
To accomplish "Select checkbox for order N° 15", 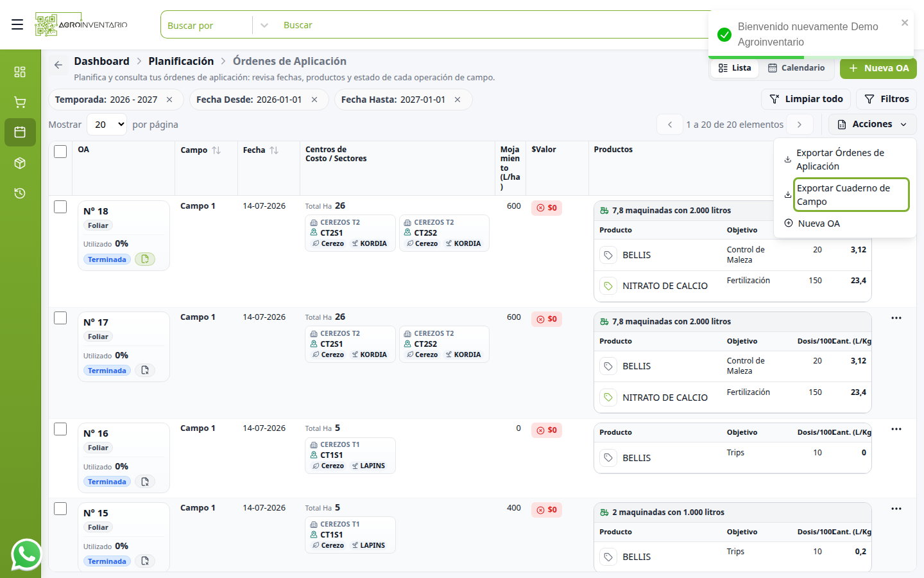I will click(60, 509).
